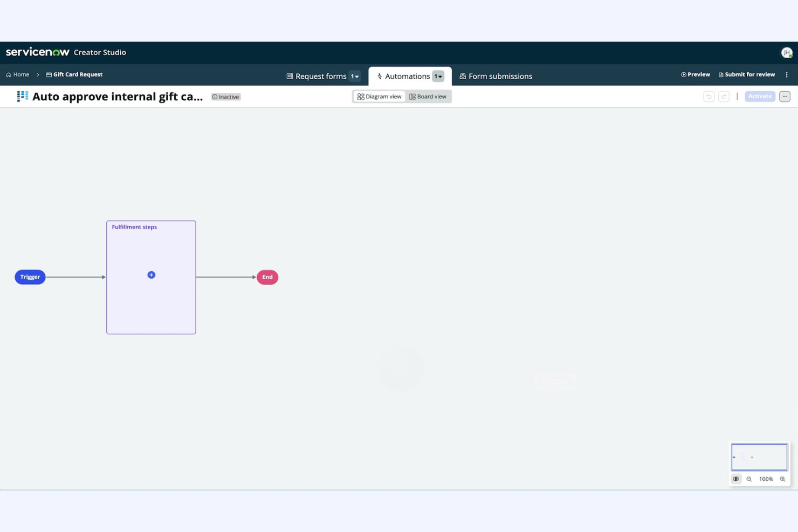Image resolution: width=798 pixels, height=532 pixels.
Task: Toggle the minimap visibility icon
Action: 736,479
